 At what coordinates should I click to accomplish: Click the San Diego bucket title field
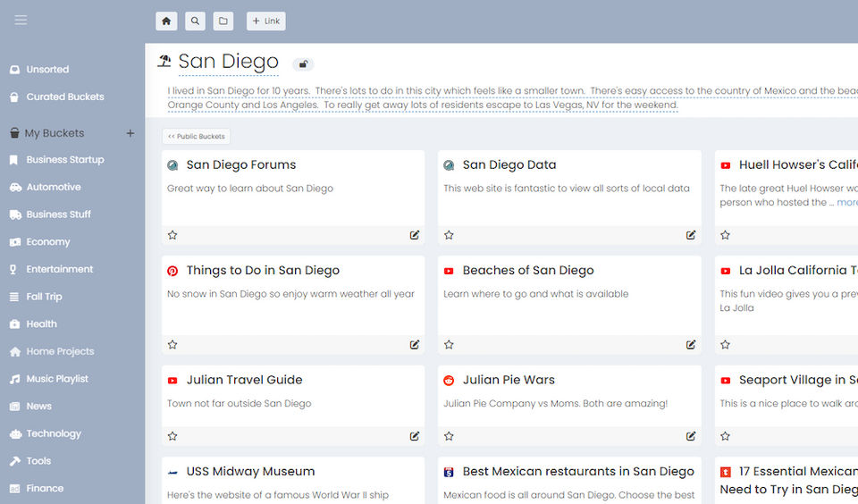(x=228, y=62)
